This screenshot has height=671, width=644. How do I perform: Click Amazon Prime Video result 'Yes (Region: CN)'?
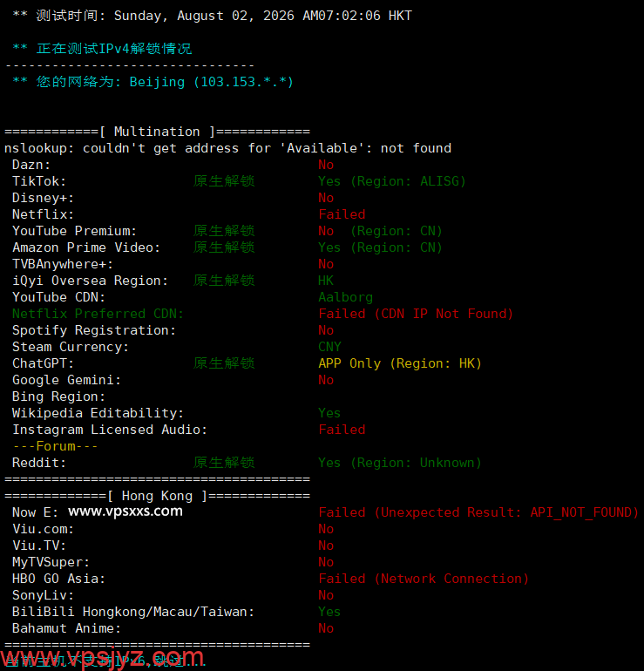coord(380,247)
